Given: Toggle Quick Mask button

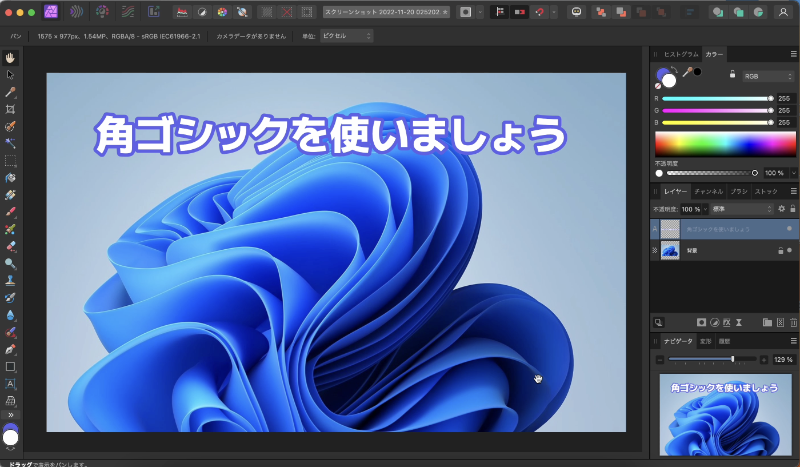Looking at the screenshot, I should click(465, 12).
